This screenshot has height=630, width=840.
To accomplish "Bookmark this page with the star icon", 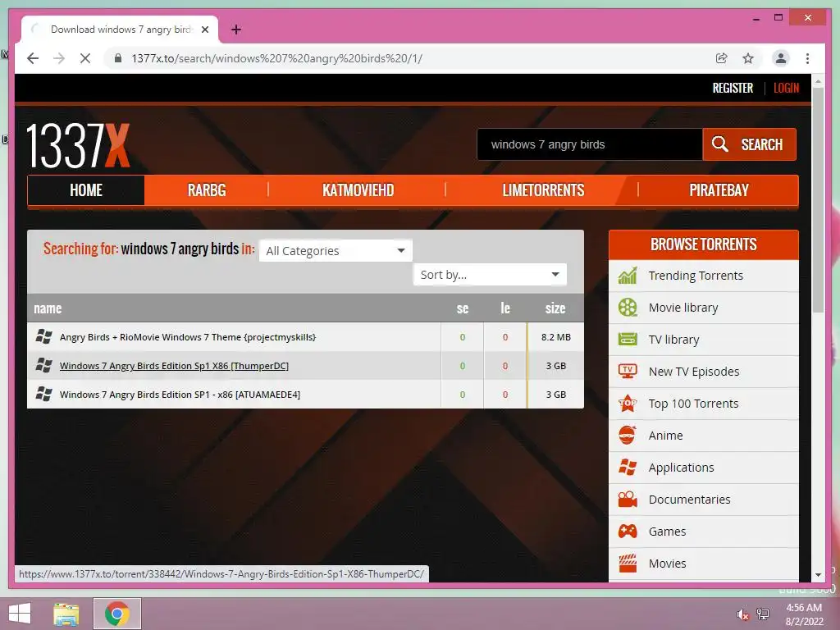I will 748,58.
